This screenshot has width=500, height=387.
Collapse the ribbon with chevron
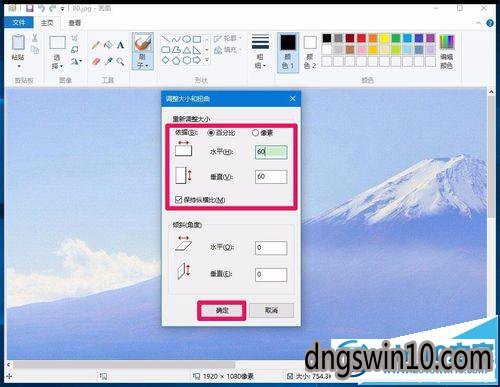click(479, 23)
